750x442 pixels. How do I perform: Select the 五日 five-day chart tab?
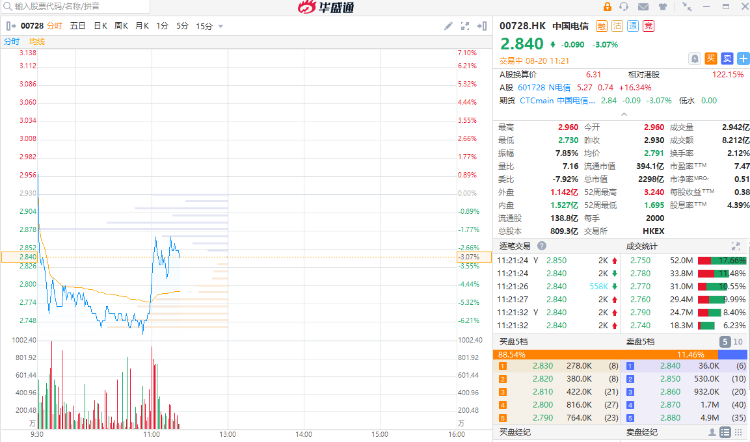(77, 26)
